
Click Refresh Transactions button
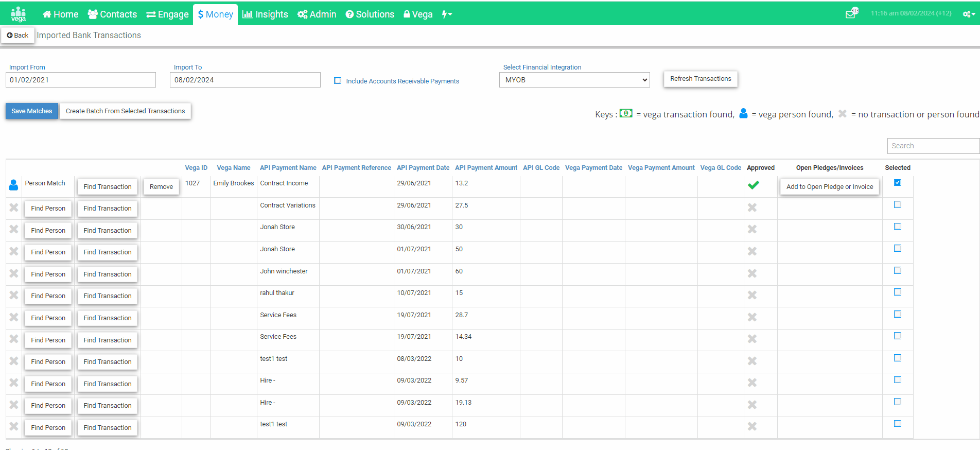(x=701, y=79)
